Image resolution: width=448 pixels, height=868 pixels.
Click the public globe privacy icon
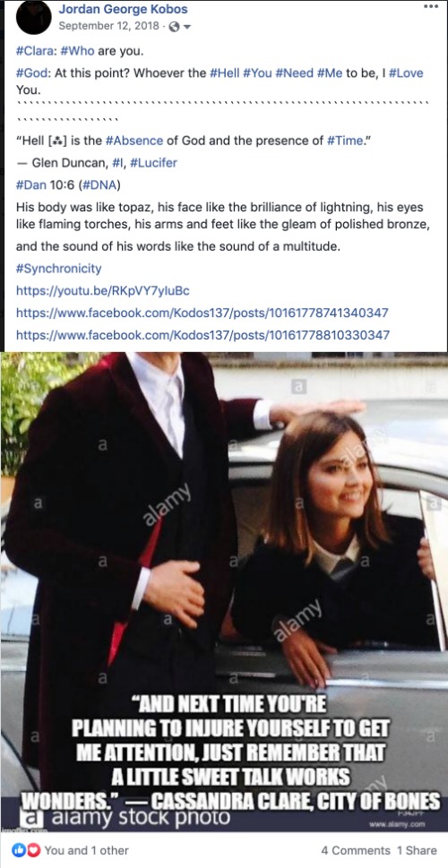tap(174, 27)
